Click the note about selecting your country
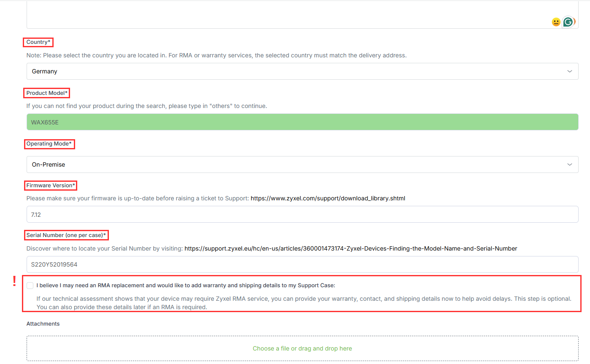 [217, 55]
